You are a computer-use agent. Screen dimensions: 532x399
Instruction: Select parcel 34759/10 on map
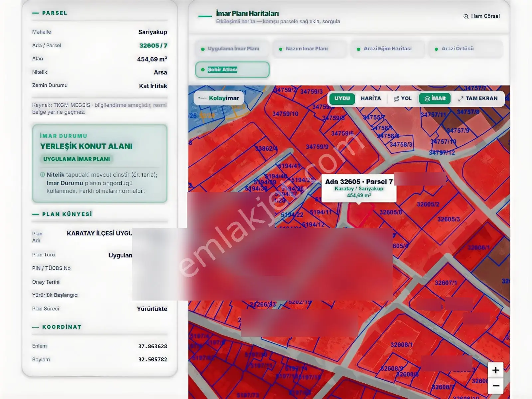pyautogui.click(x=285, y=114)
